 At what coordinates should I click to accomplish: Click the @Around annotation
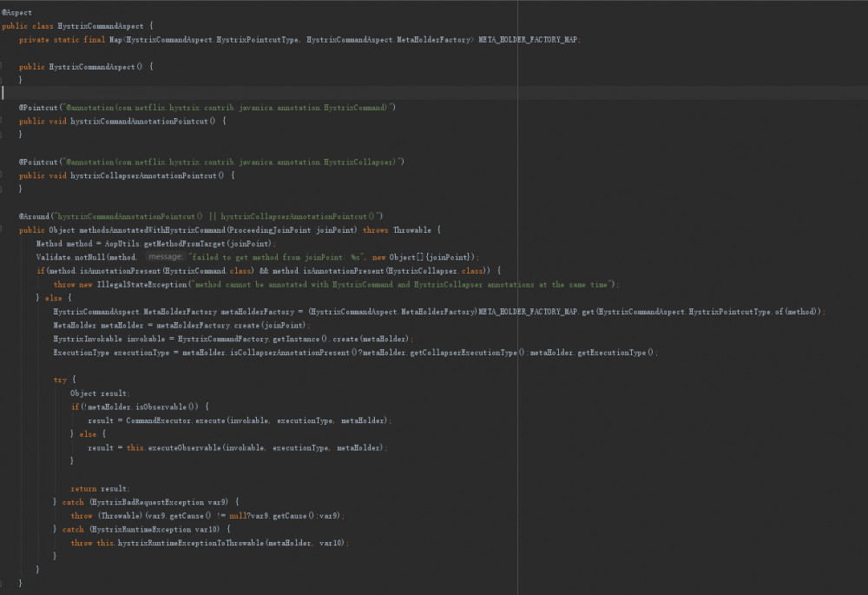tap(34, 216)
